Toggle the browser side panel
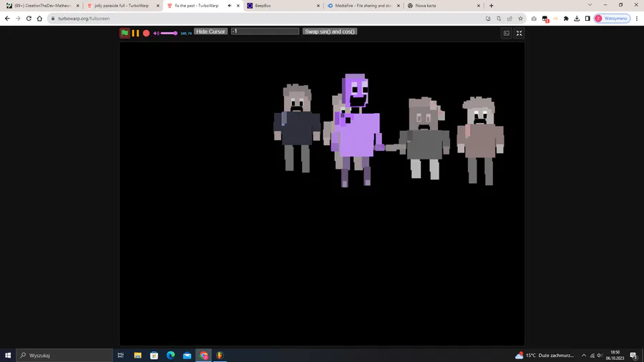The width and height of the screenshot is (644, 362). pos(587,19)
